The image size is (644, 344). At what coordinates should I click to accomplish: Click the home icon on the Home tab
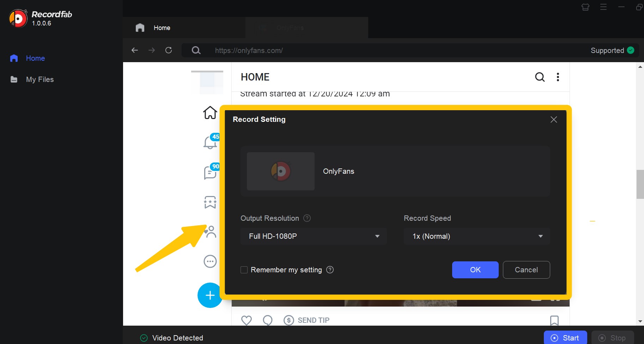pos(140,28)
